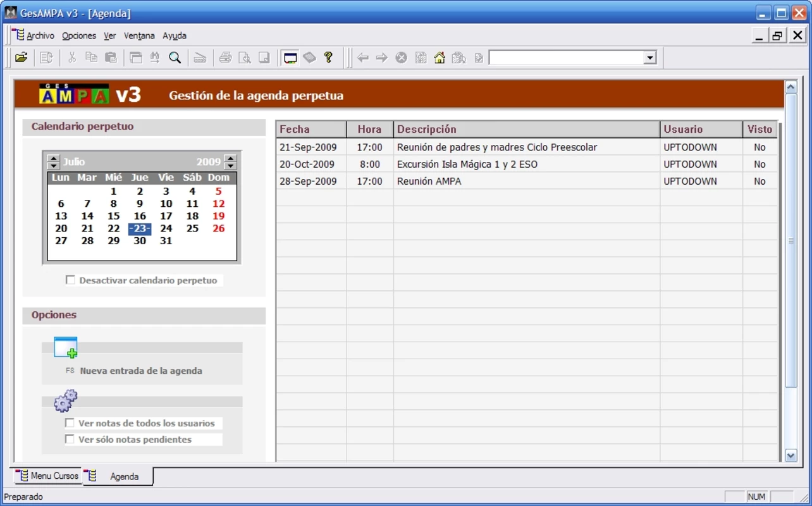Image resolution: width=812 pixels, height=506 pixels.
Task: Open the toolbar address combo box dropdown
Action: point(650,58)
